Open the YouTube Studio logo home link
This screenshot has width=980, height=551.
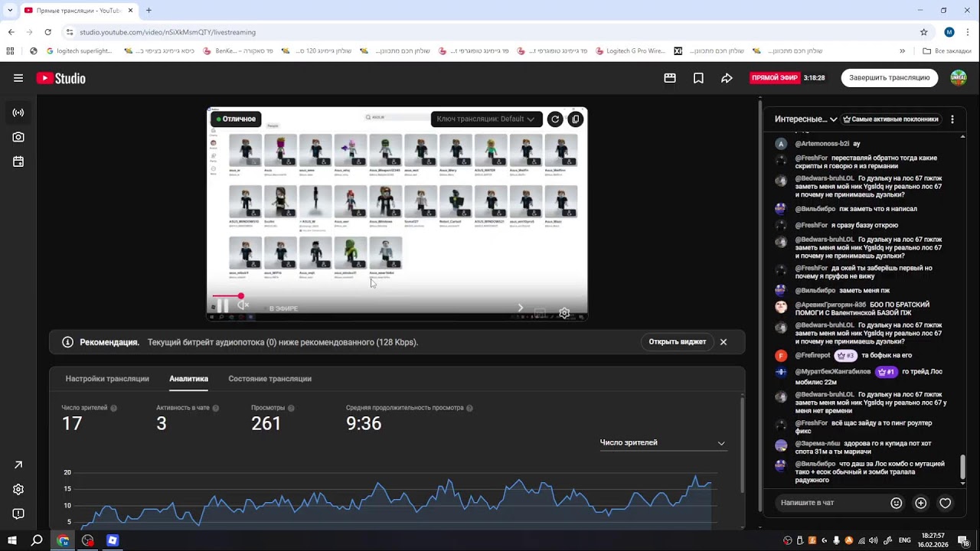coord(60,78)
